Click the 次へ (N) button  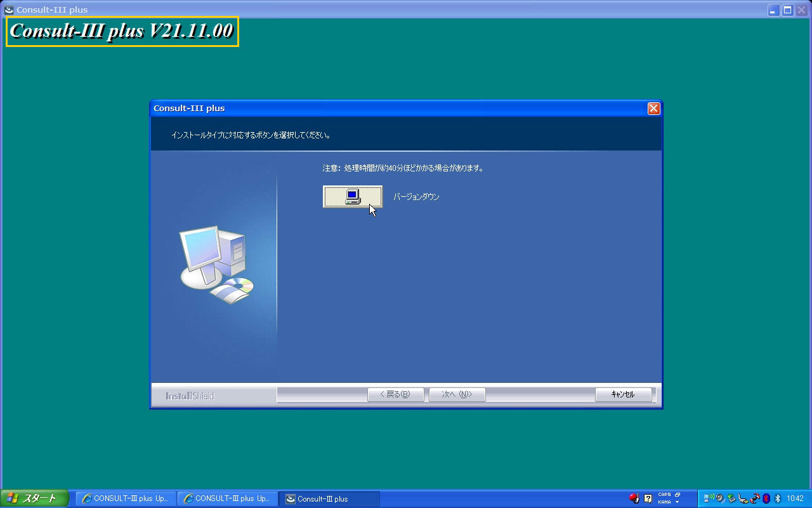pyautogui.click(x=457, y=394)
